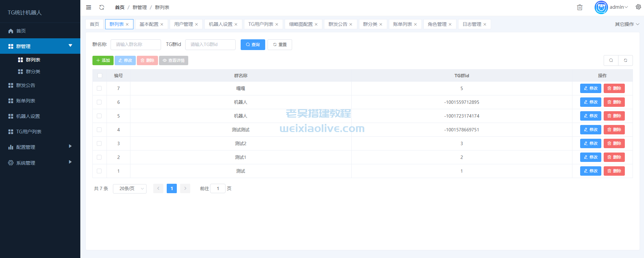Toggle the select-all checkbox in table header
Viewport: 644px width, 258px height.
[x=99, y=76]
